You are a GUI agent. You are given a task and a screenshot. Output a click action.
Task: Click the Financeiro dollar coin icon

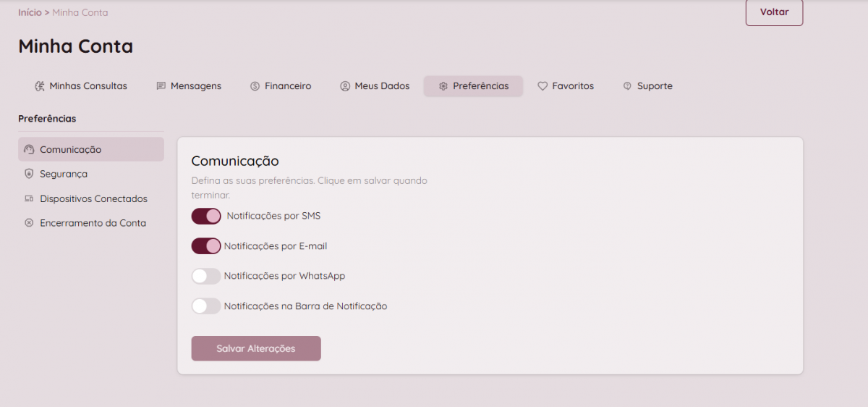coord(255,86)
